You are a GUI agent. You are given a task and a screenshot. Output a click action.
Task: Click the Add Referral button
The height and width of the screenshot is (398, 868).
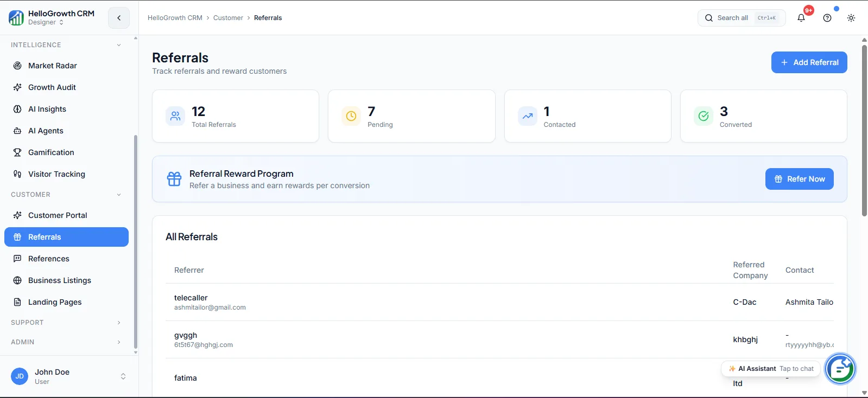point(809,62)
